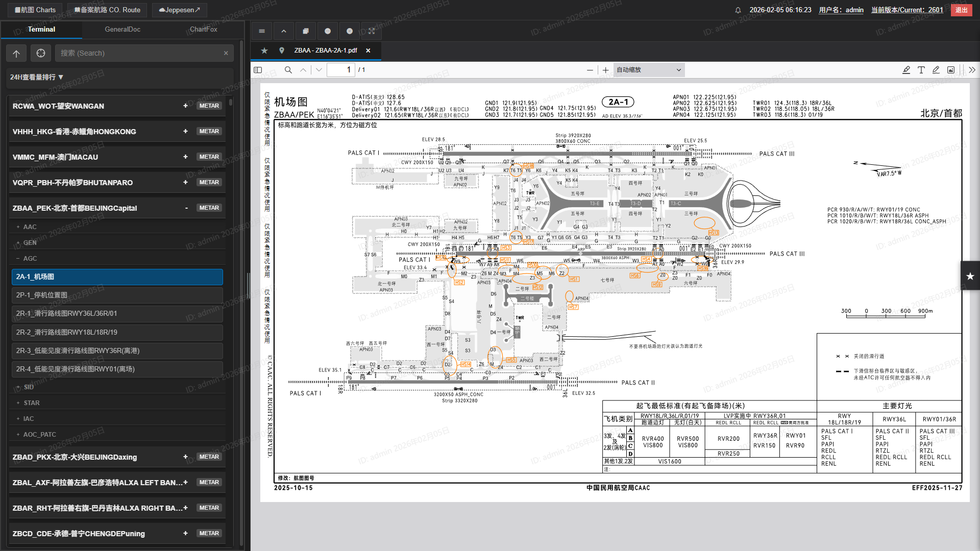980x551 pixels.
Task: Select the text annotation tool
Action: point(921,70)
